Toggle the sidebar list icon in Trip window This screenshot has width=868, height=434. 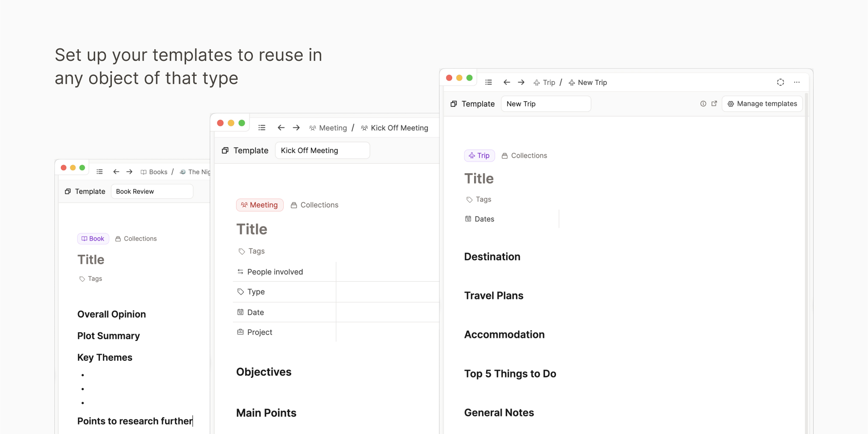pos(488,82)
